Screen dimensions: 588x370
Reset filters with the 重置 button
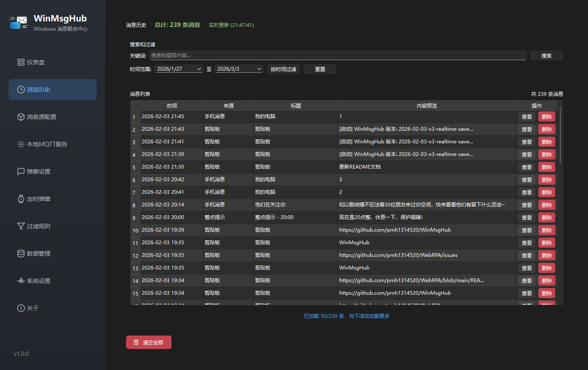tap(320, 69)
